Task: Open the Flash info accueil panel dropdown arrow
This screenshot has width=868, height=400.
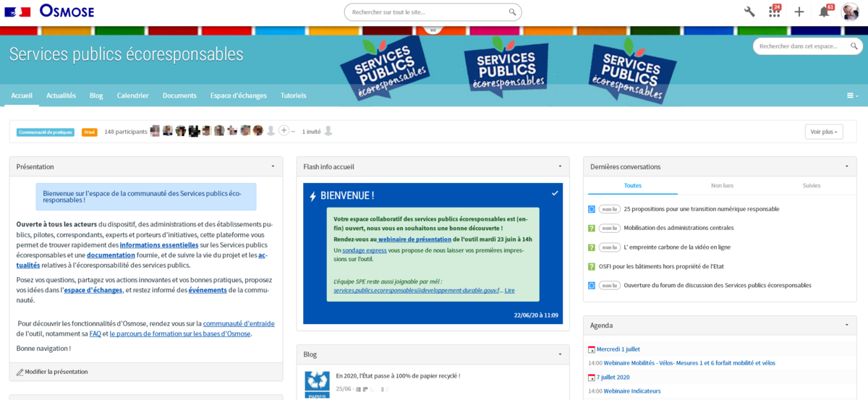Action: click(x=560, y=166)
